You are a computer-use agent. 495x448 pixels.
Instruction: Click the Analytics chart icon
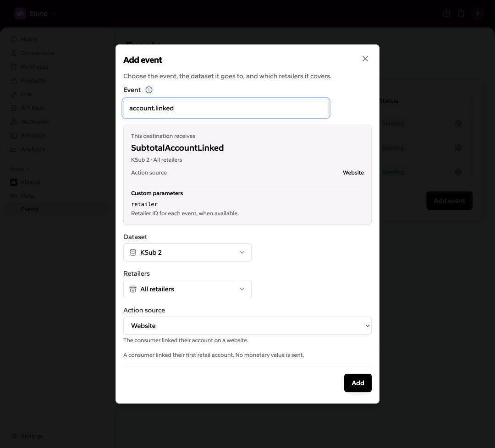(14, 149)
